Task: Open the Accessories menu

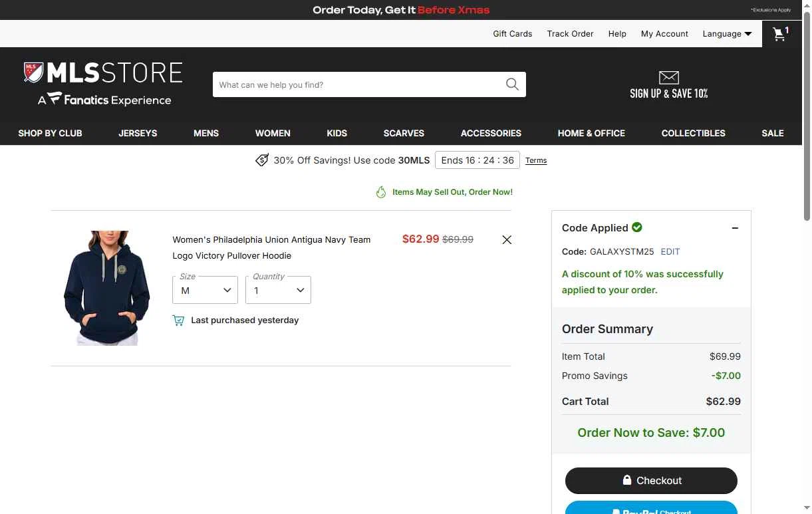Action: 491,133
